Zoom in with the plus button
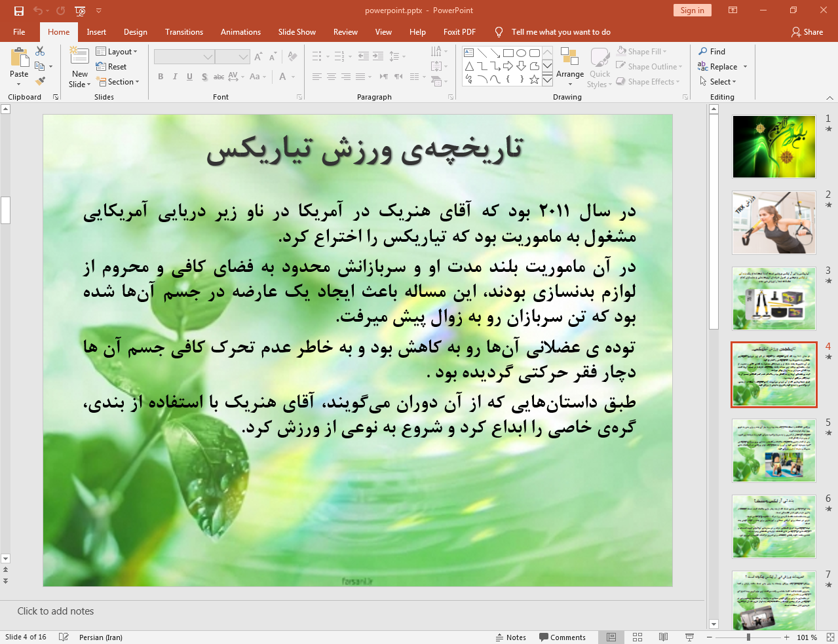Screen dimensions: 838x644 (786, 637)
